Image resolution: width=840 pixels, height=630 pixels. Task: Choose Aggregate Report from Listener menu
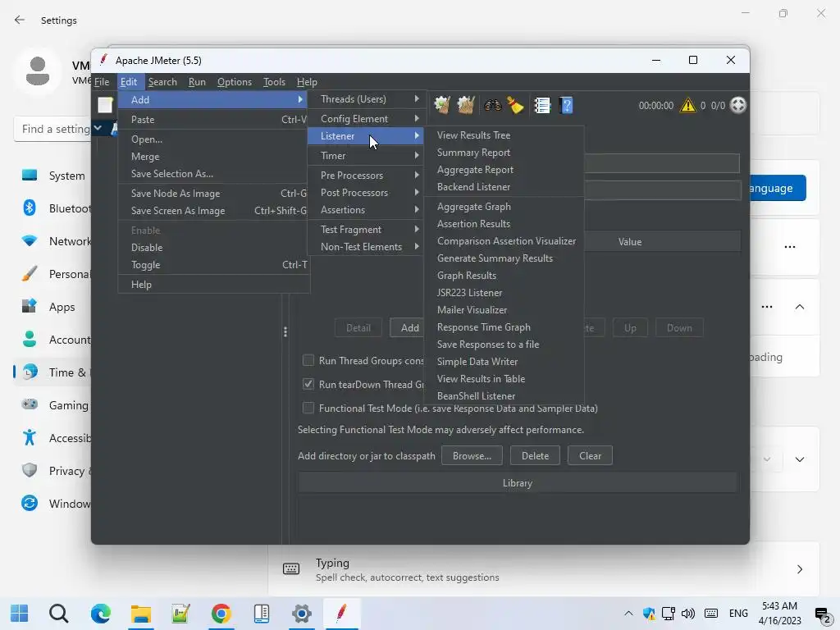(504, 169)
